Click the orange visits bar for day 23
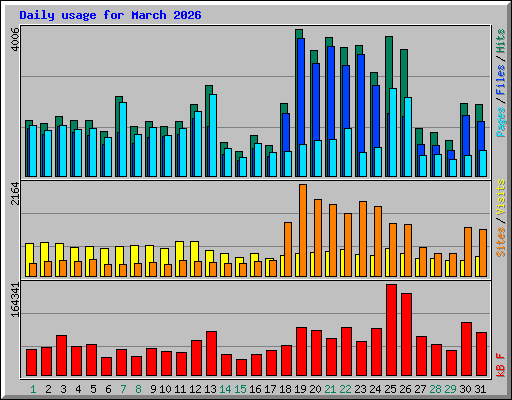This screenshot has width=512, height=400. 363,239
